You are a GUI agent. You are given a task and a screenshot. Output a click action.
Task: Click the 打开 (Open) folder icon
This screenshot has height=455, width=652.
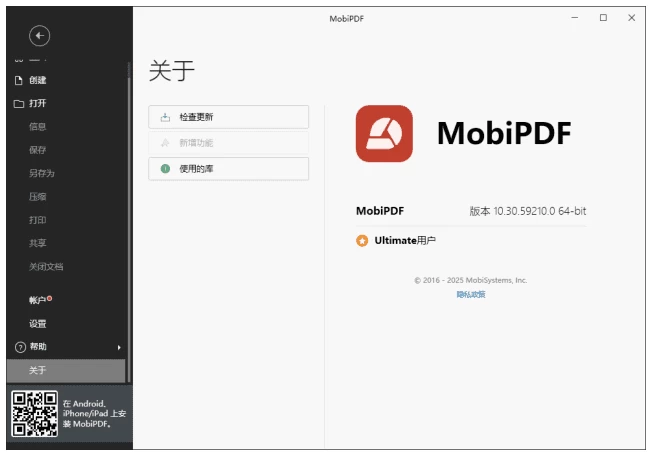coord(18,103)
